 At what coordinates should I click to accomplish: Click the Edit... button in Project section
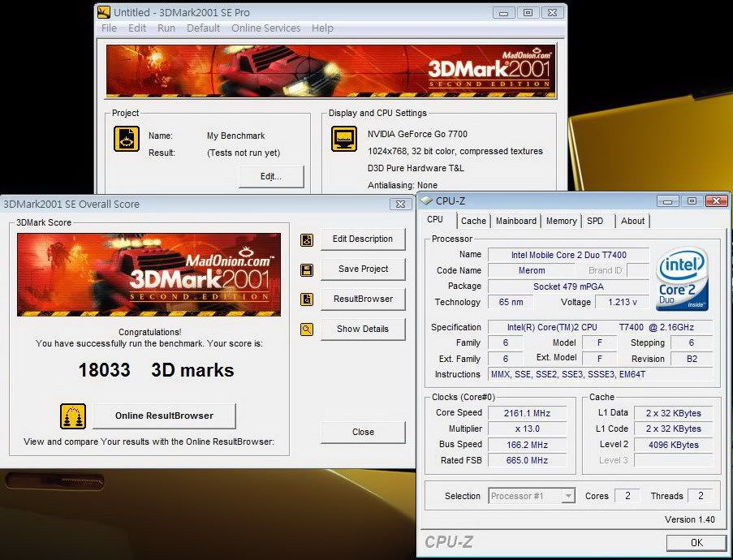pyautogui.click(x=271, y=176)
